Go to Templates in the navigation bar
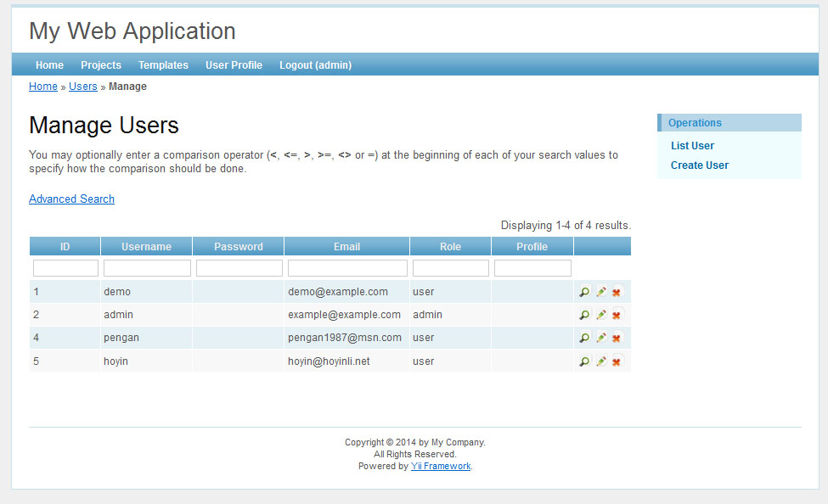The image size is (828, 504). pyautogui.click(x=163, y=65)
